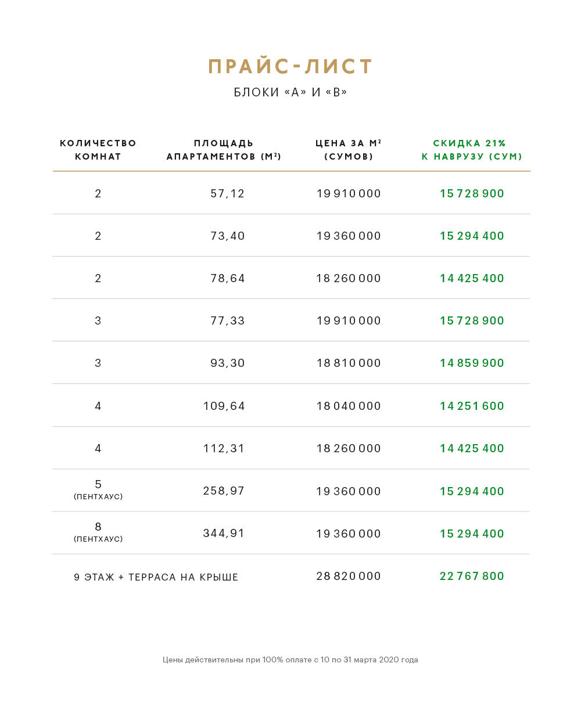Select area value 73,40
Viewport: 581px width, 728px height.
click(x=228, y=236)
